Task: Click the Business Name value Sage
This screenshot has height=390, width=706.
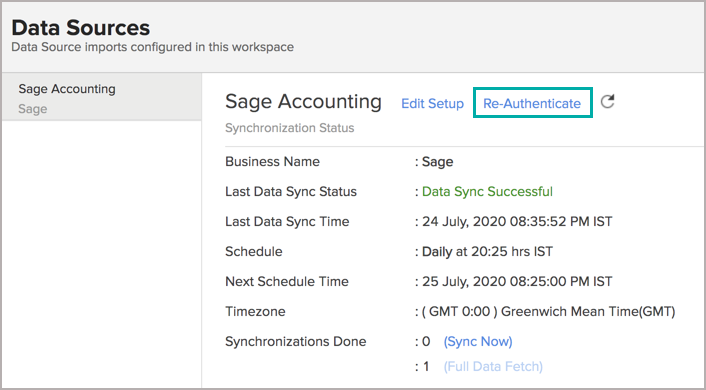Action: [438, 162]
